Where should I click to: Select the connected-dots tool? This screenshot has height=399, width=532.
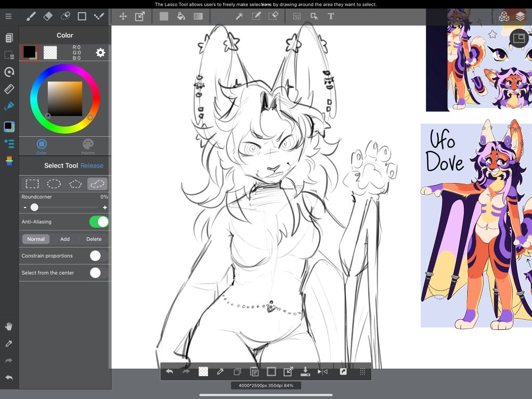pyautogui.click(x=99, y=16)
